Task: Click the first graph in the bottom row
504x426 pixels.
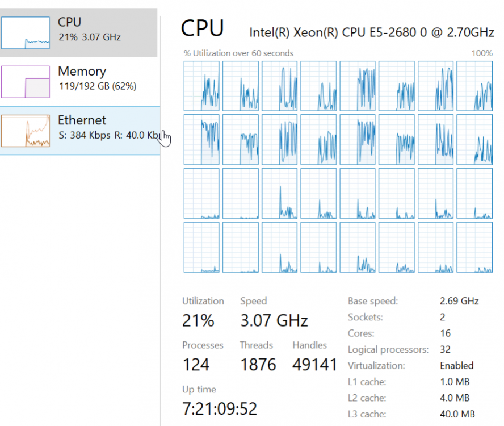Action: point(201,247)
